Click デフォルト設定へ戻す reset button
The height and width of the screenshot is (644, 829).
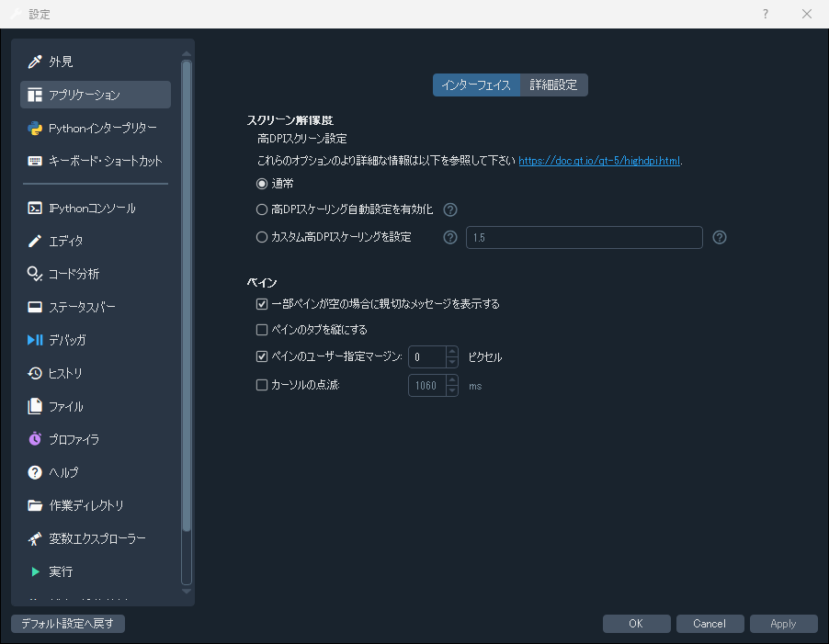(68, 624)
